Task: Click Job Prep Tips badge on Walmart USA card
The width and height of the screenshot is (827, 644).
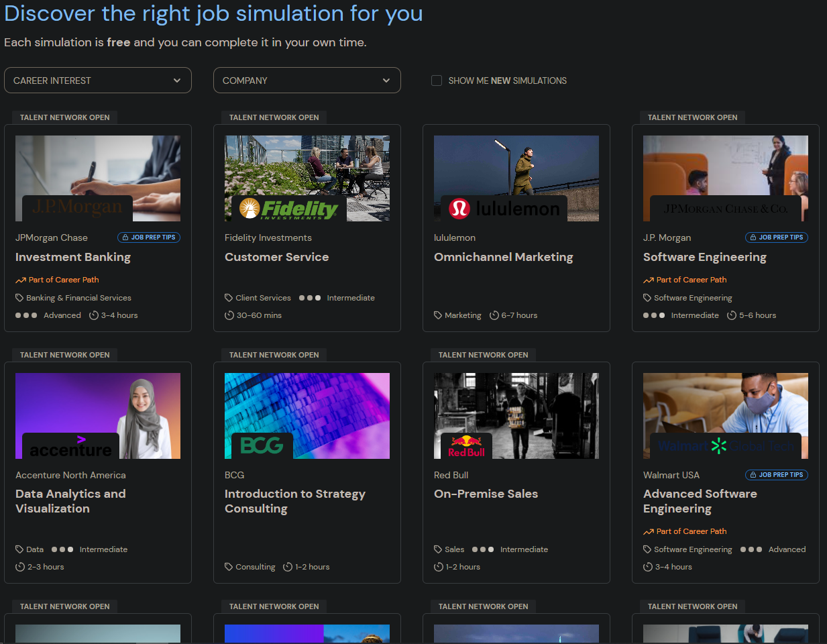Action: [777, 475]
